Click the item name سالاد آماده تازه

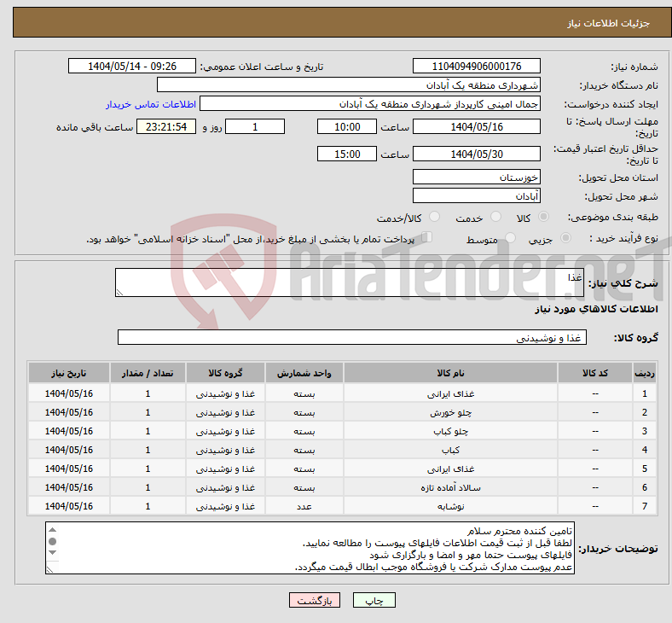(x=450, y=488)
